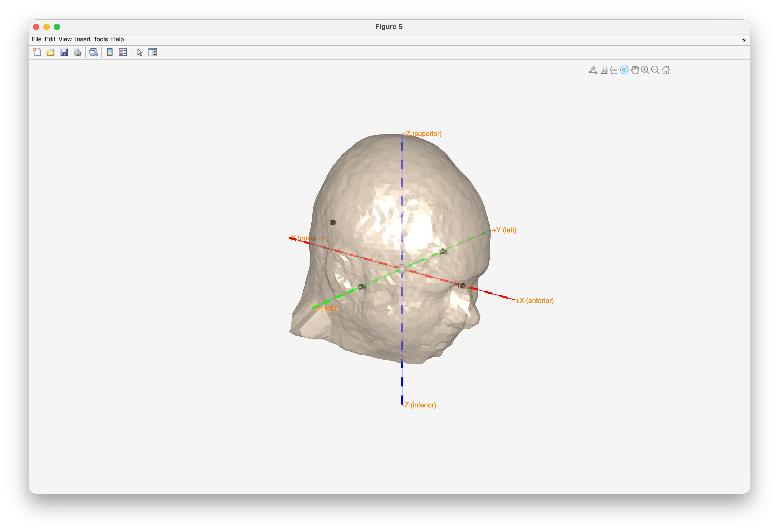Toggle the Pan hand tool

click(x=634, y=70)
